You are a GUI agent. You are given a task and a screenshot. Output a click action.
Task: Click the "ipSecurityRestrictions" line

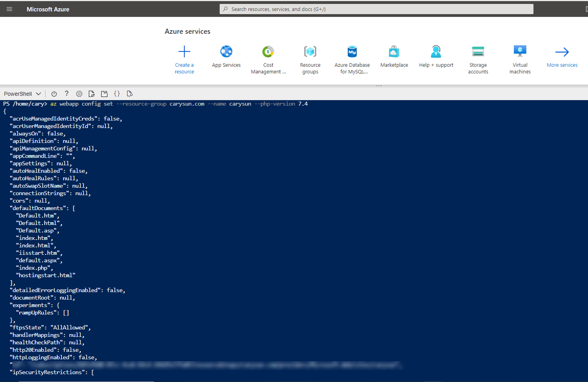[x=52, y=373]
